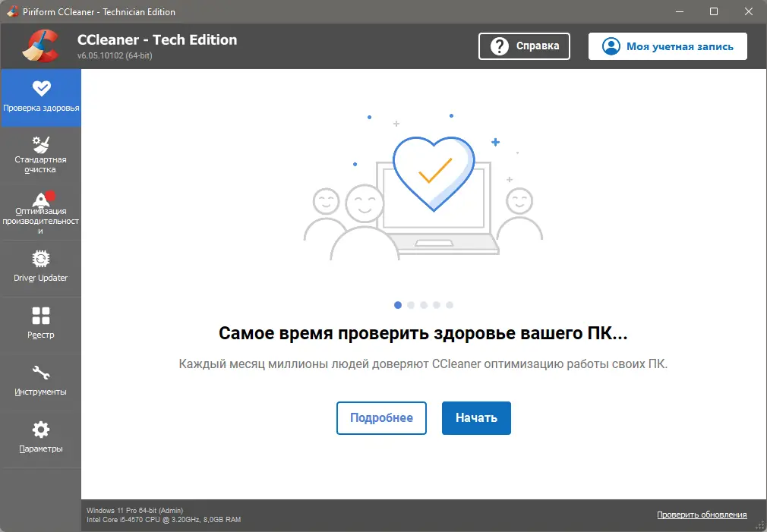Screen dimensions: 767x532
Task: Click the CCleaner Tech Edition title
Action: (156, 40)
